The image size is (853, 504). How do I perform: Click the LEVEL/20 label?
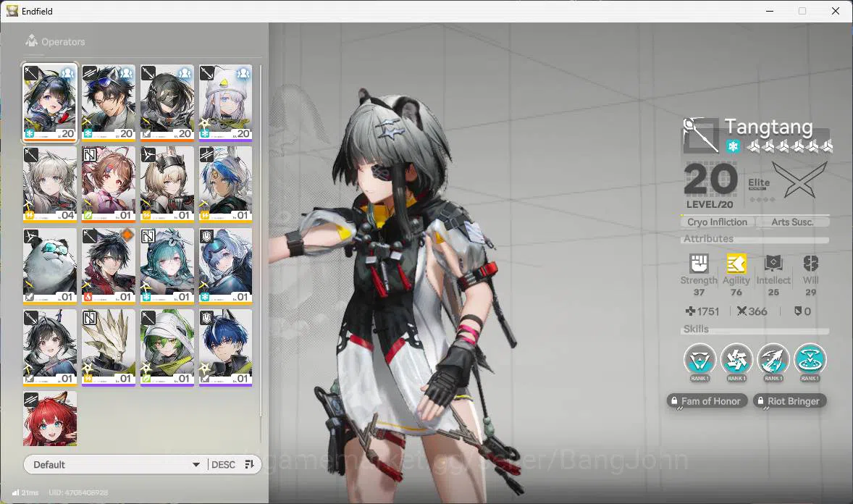pos(710,205)
